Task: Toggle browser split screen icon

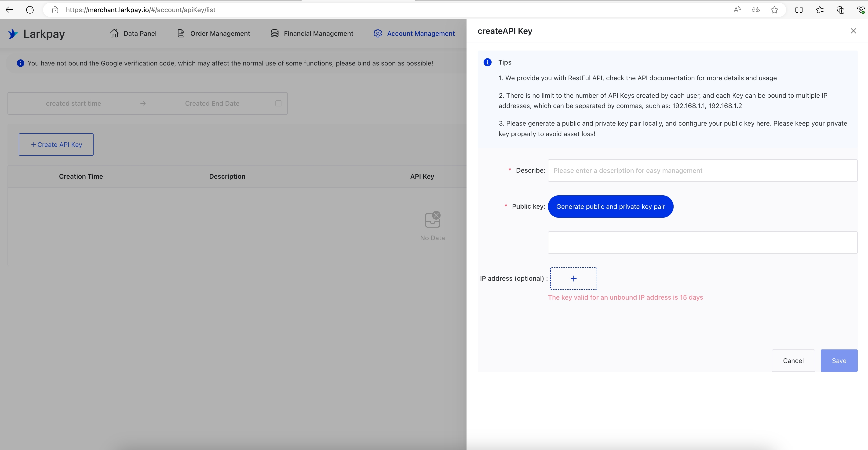Action: (799, 10)
